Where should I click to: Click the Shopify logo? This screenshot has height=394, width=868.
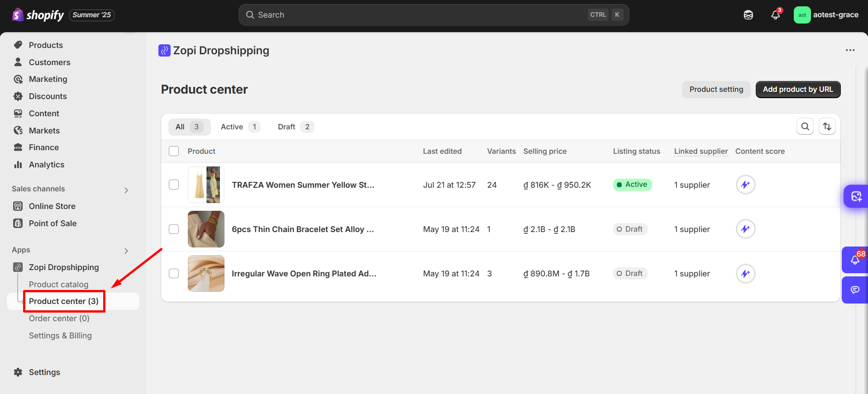pyautogui.click(x=38, y=15)
